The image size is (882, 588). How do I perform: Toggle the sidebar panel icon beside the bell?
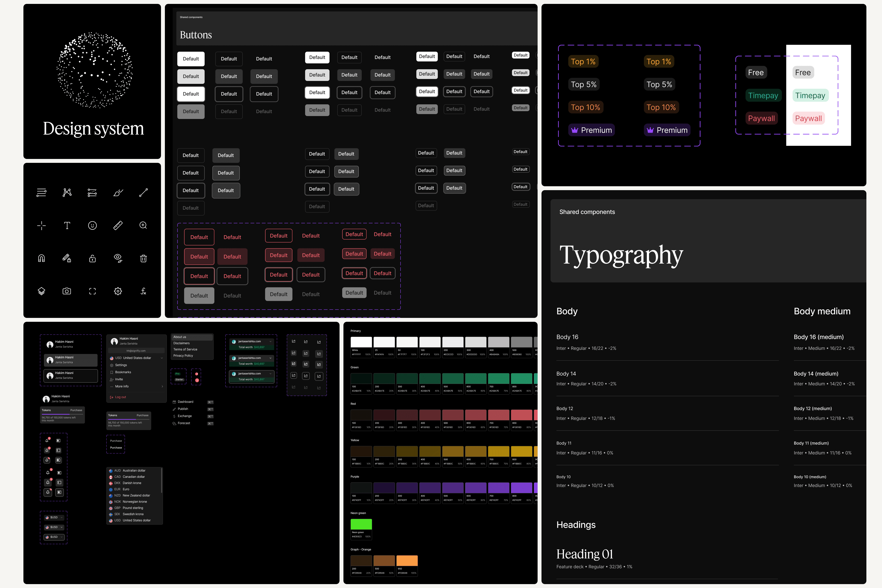click(59, 441)
